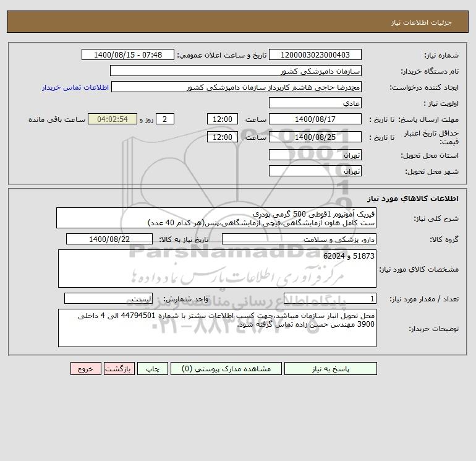
Task: Click delivery province field تهران
Action: click(x=315, y=155)
